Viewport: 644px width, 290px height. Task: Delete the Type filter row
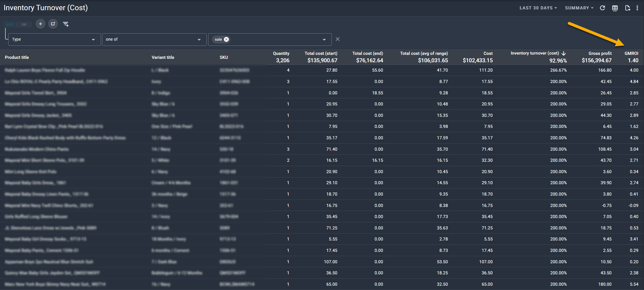pos(337,39)
